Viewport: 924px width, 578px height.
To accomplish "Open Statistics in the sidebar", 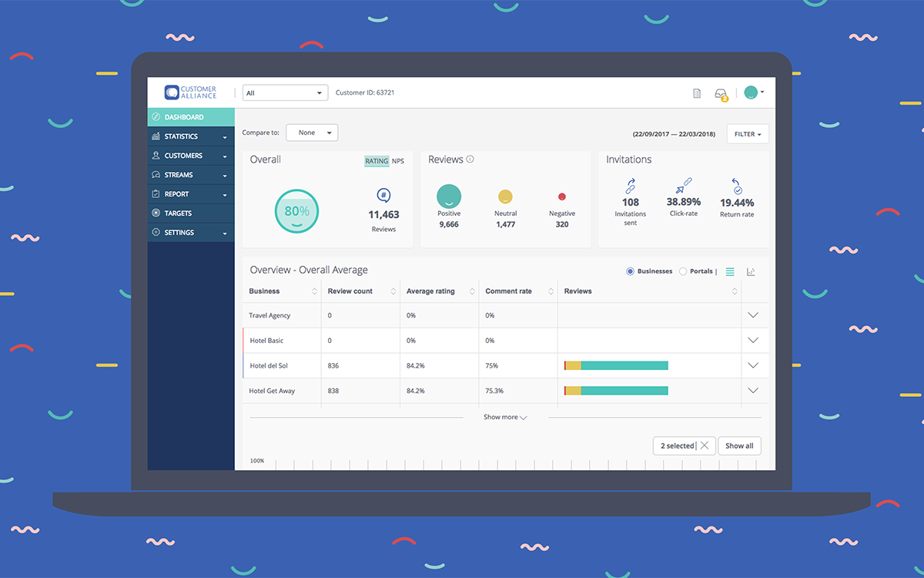I will (190, 136).
